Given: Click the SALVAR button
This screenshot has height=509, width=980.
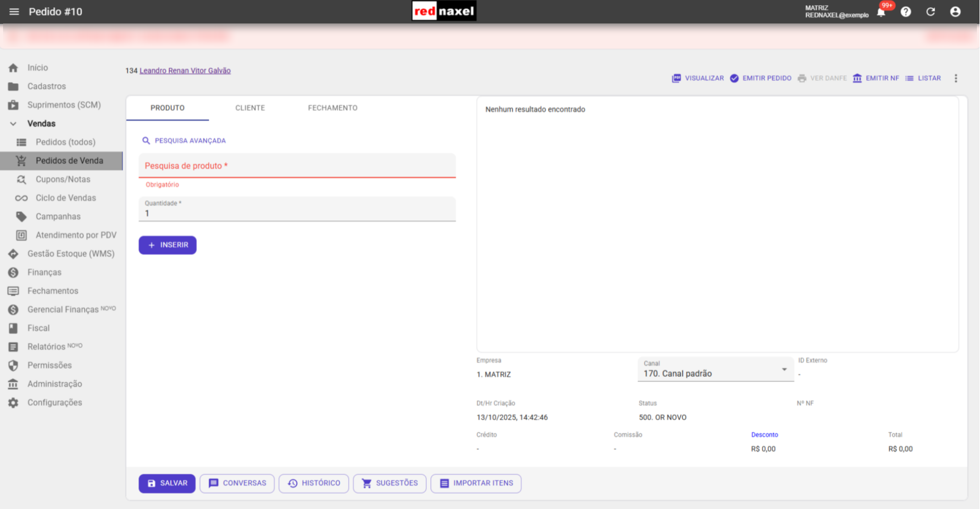Looking at the screenshot, I should coord(167,483).
